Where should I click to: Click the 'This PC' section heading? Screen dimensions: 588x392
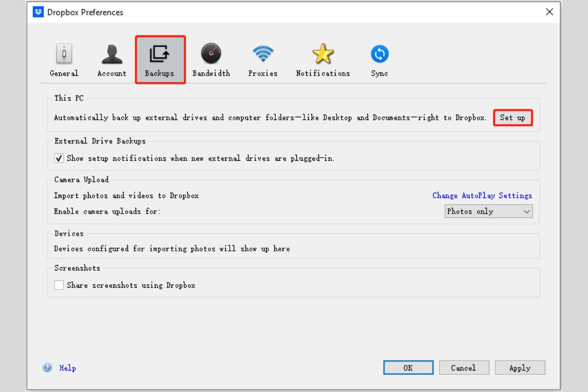[x=69, y=98]
